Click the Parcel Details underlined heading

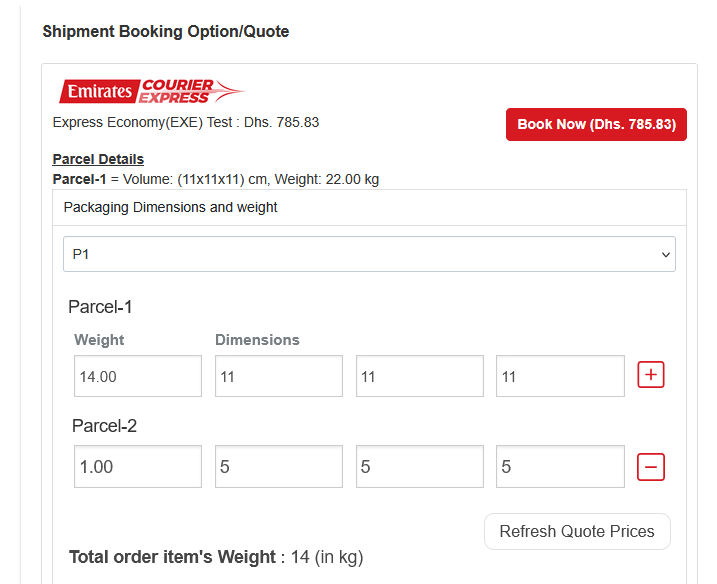(x=98, y=159)
